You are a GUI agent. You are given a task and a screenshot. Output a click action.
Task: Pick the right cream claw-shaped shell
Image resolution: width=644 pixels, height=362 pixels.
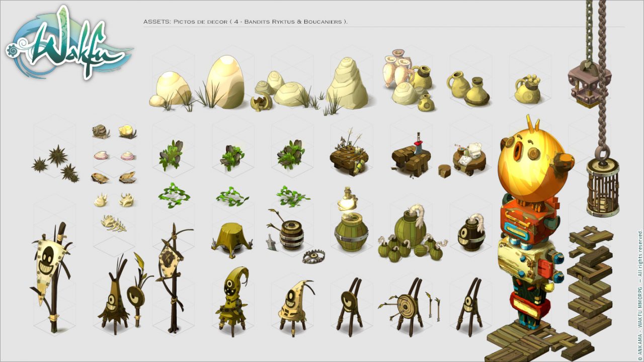(126, 200)
